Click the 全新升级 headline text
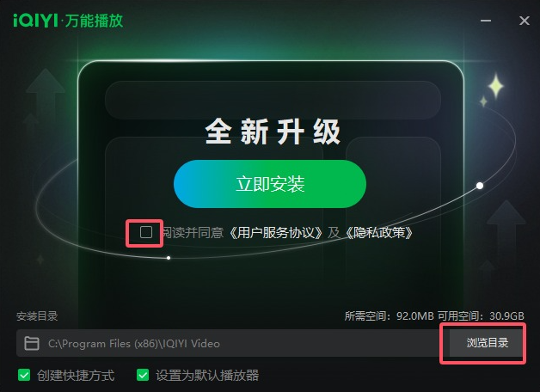 273,132
